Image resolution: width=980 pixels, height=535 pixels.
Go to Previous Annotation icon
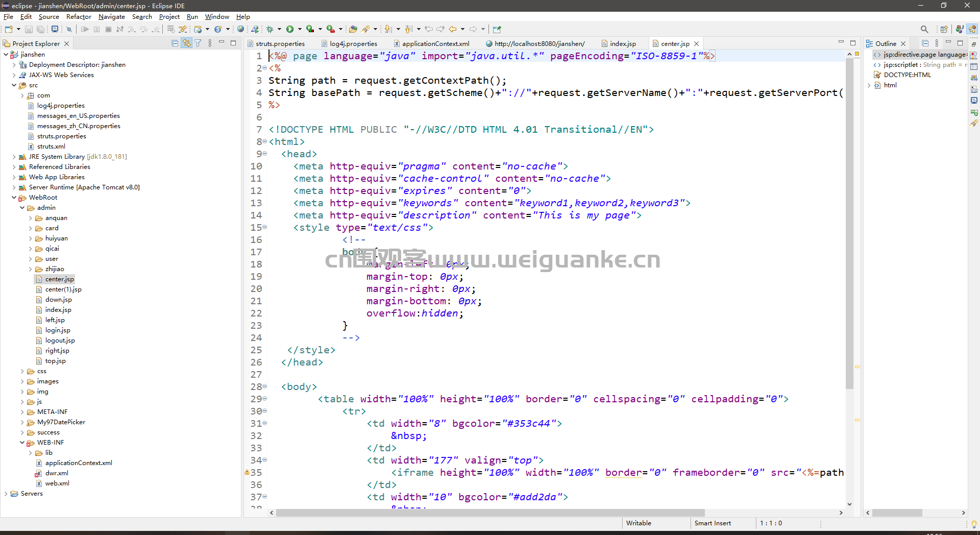pos(408,29)
